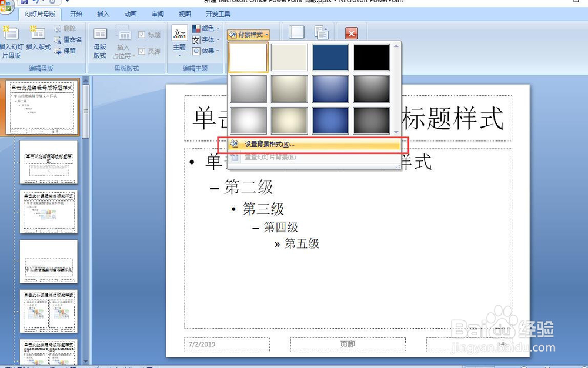The width and height of the screenshot is (588, 368).
Task: Collapse the 背景样式 dropdown button
Action: point(248,35)
